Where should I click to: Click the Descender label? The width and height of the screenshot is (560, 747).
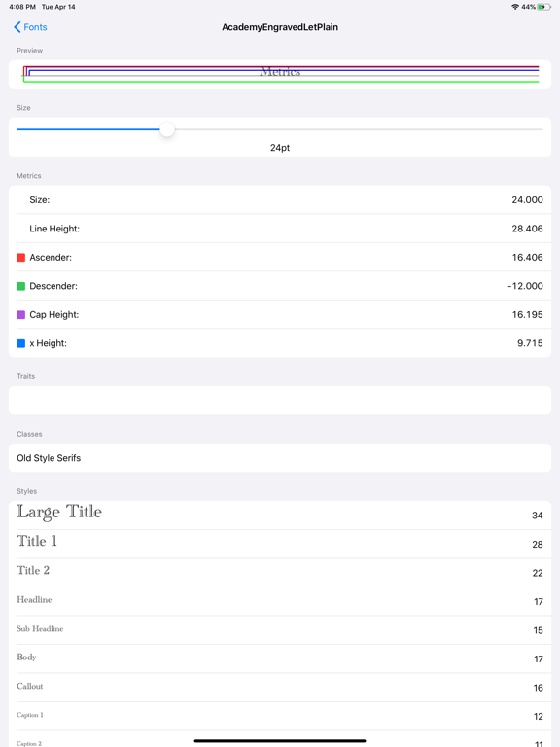53,286
